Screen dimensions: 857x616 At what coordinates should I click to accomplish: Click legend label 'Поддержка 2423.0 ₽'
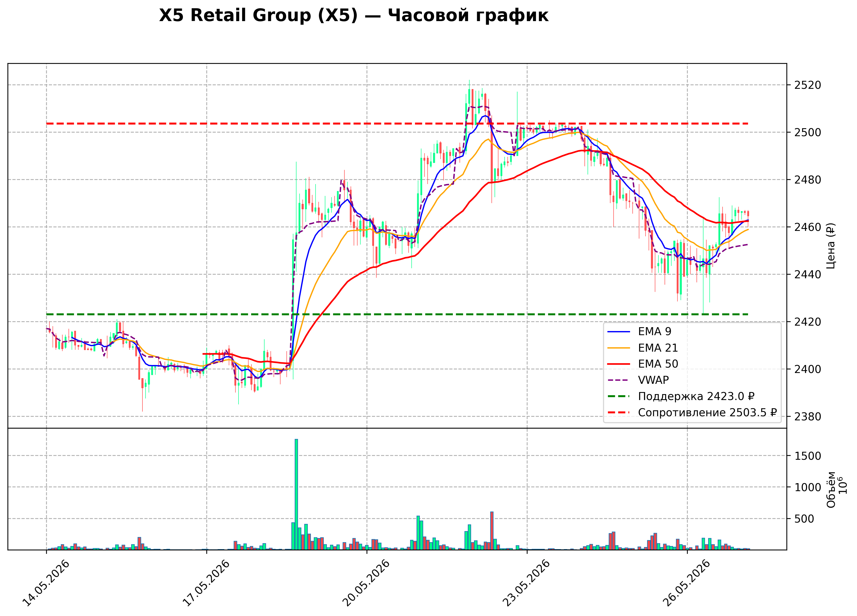coord(697,397)
